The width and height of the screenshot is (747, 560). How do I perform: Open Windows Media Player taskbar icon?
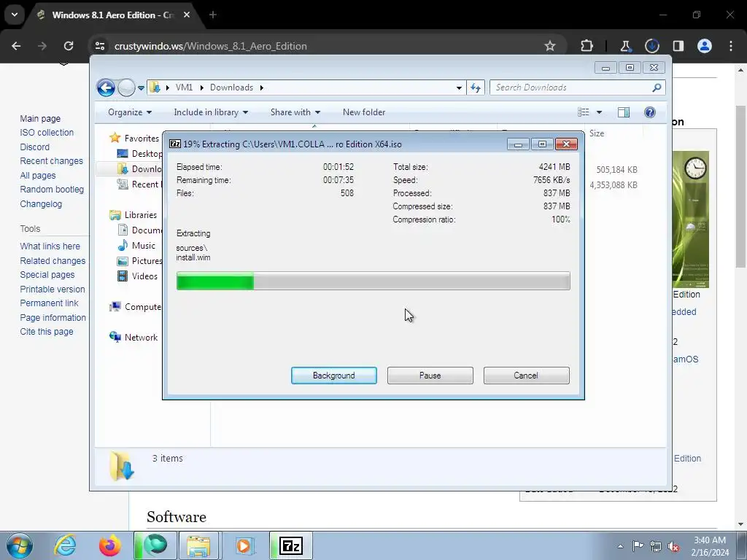tap(244, 545)
